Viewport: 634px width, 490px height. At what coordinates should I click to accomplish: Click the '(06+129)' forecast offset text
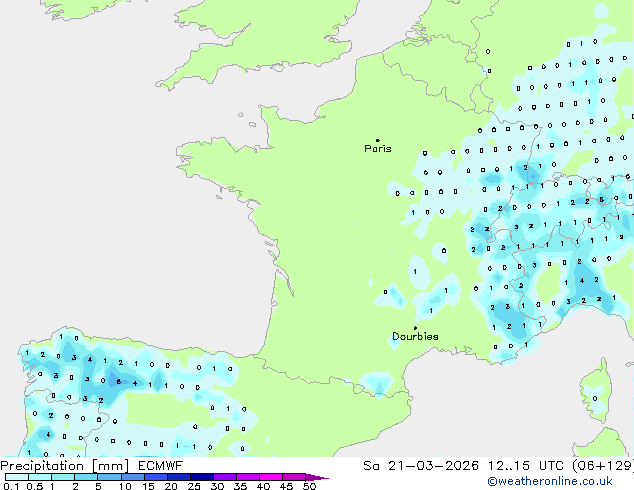[x=603, y=466]
